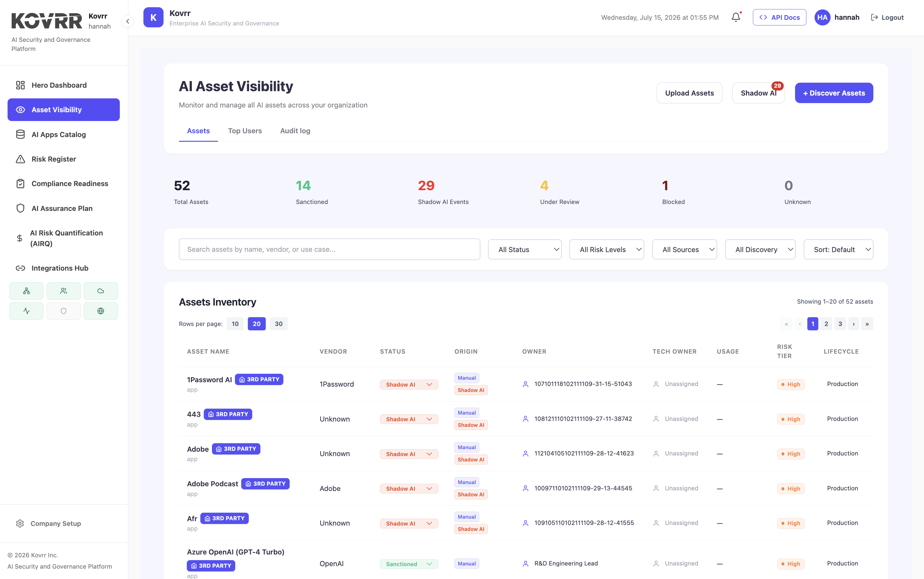
Task: Click the activity pulse integration icon
Action: [x=26, y=311]
